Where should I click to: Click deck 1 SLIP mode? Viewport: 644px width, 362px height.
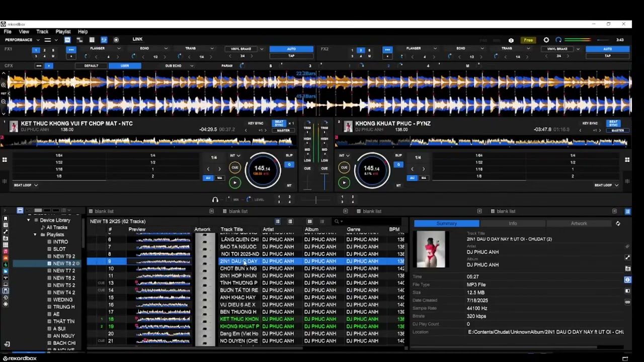289,155
